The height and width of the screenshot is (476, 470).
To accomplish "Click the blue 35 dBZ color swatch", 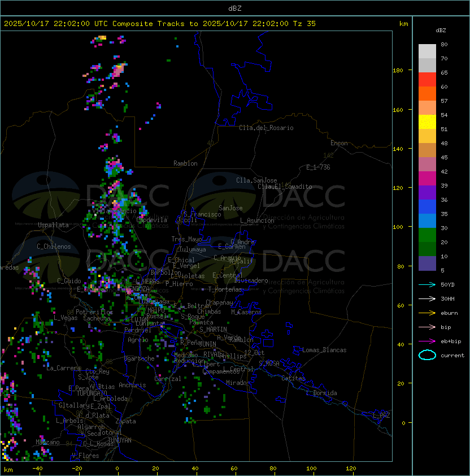I will tap(427, 207).
